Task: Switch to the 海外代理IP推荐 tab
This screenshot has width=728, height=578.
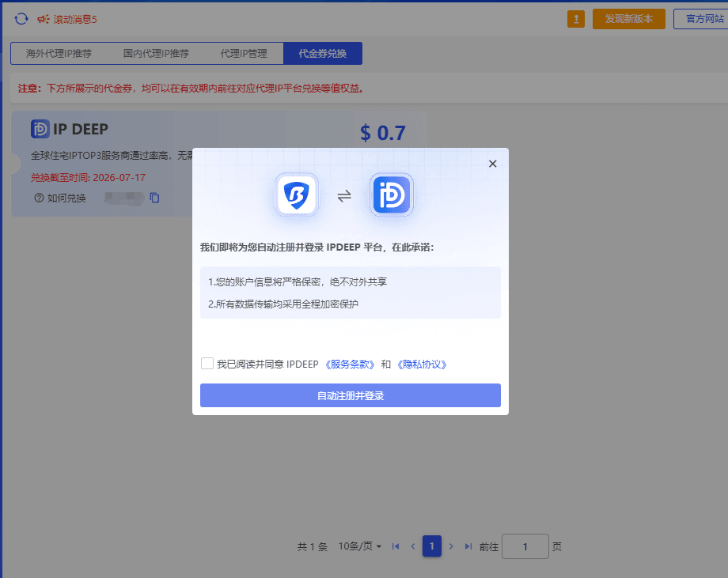Action: pos(59,53)
